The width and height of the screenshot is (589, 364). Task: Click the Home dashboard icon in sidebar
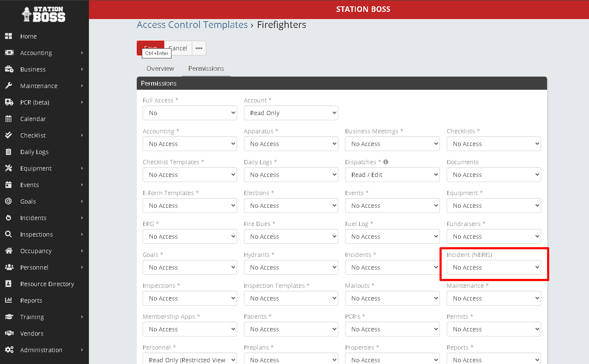(8, 36)
